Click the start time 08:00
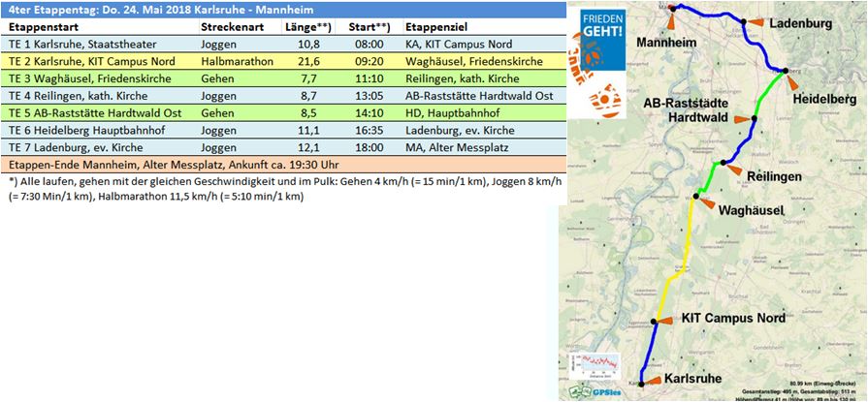868x402 pixels. (x=370, y=45)
